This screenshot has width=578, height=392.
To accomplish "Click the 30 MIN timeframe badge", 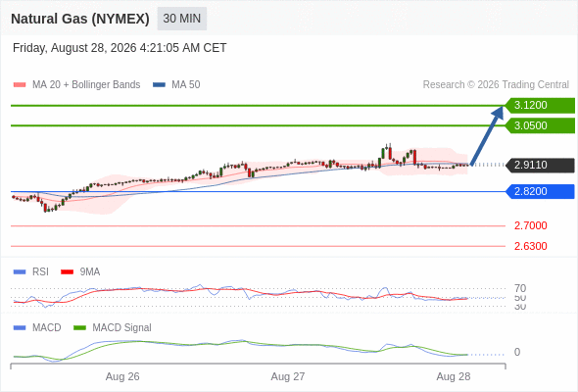I will tap(182, 19).
